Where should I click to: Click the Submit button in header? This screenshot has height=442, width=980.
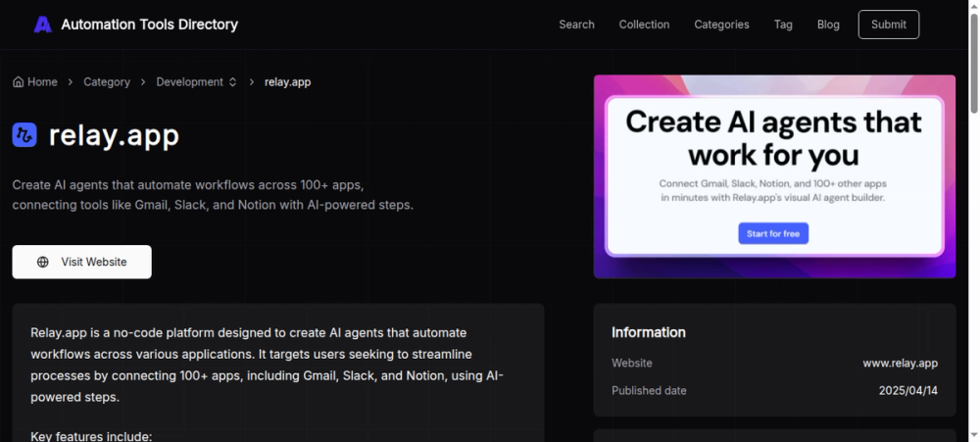(888, 25)
